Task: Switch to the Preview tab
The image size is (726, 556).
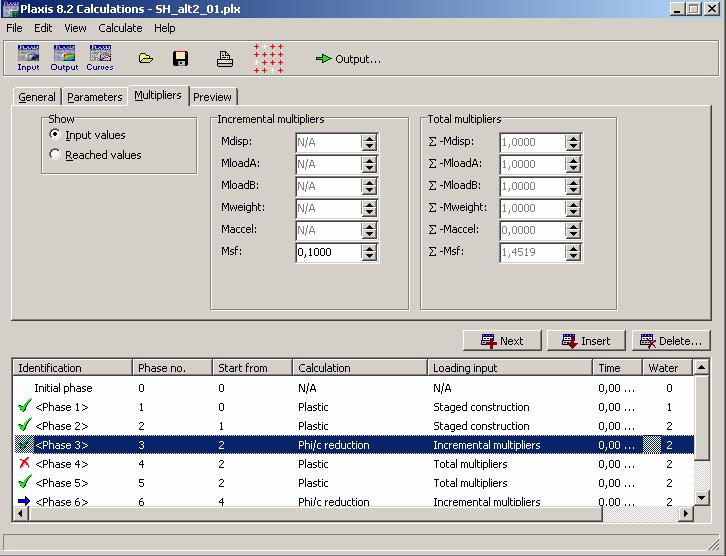Action: (212, 97)
